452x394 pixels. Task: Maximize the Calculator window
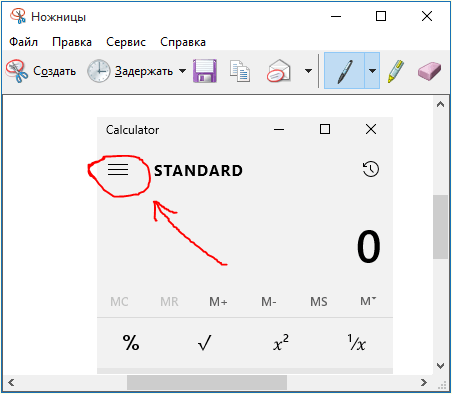pyautogui.click(x=325, y=129)
